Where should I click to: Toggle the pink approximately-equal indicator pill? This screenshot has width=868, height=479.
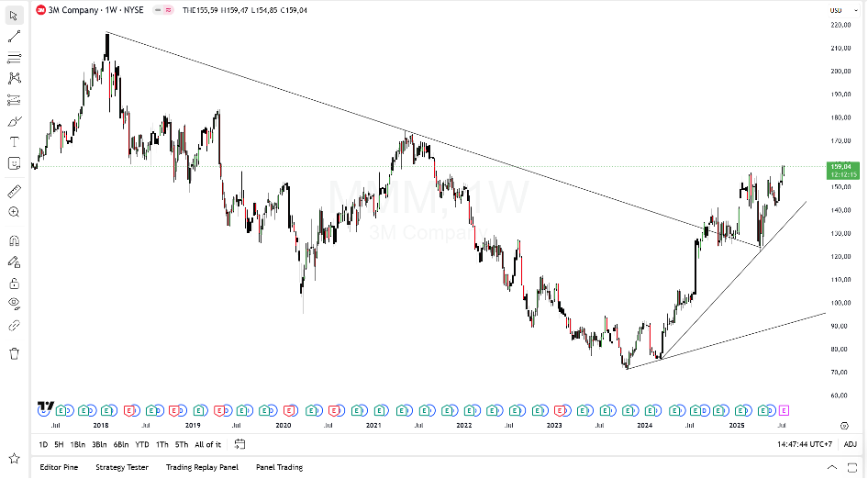[168, 10]
